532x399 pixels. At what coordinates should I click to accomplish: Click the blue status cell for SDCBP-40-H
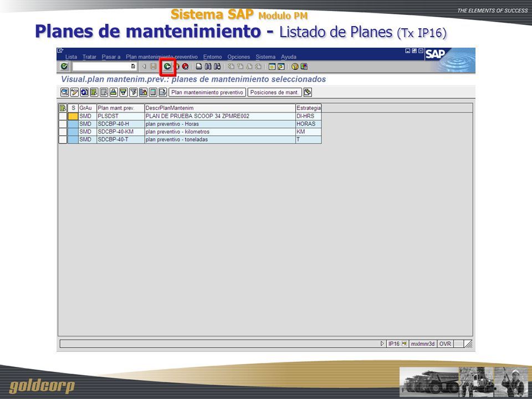coord(73,124)
